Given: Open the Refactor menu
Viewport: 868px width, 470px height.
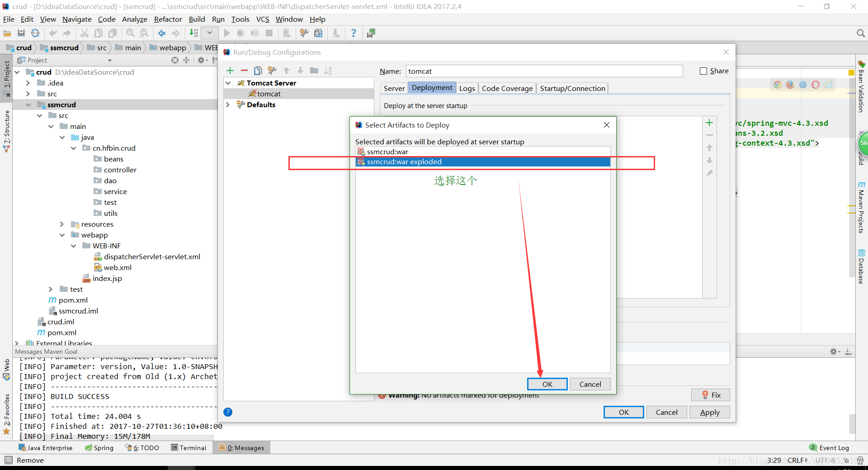Looking at the screenshot, I should (x=168, y=19).
